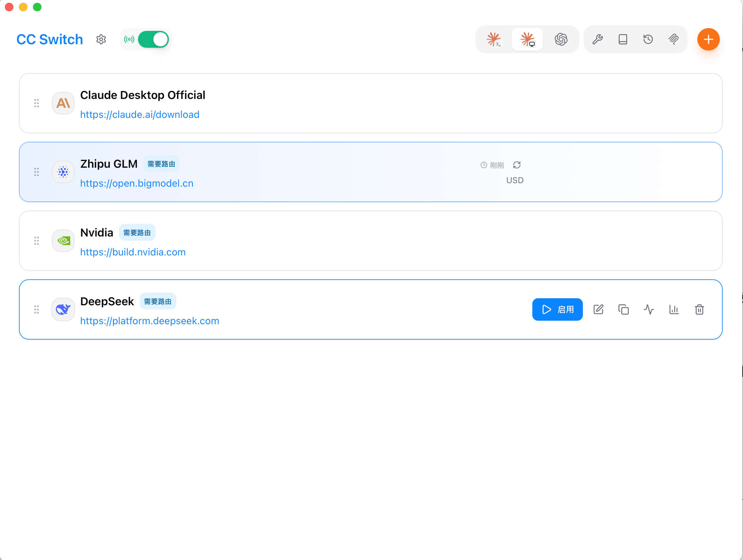Screen dimensions: 743x560
Task: Toggle the proxy switch off
Action: [x=153, y=39]
